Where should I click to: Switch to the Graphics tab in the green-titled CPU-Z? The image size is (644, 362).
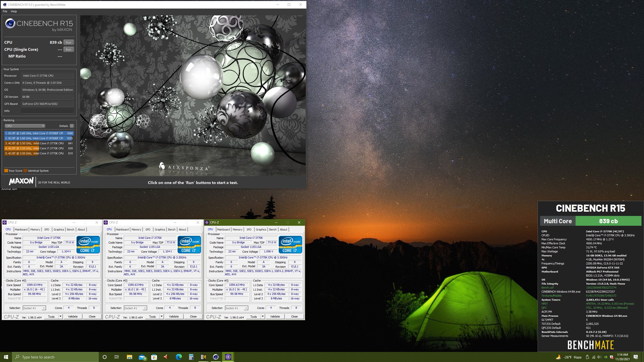[261, 230]
